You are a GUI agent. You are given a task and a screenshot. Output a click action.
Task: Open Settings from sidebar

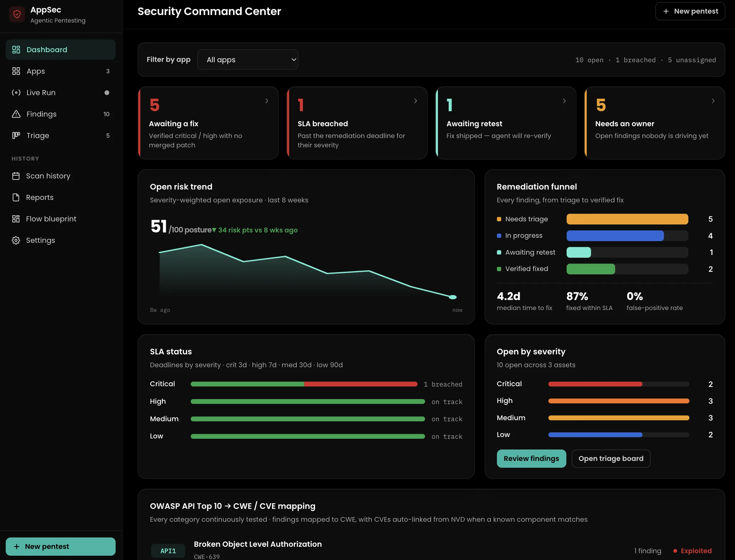[60, 240]
